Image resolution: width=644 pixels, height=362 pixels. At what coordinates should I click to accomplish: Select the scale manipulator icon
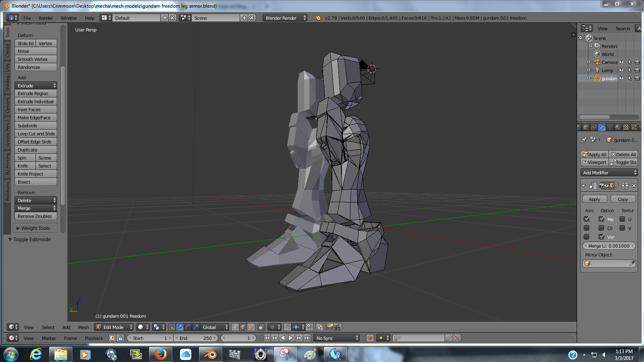pyautogui.click(x=196, y=327)
